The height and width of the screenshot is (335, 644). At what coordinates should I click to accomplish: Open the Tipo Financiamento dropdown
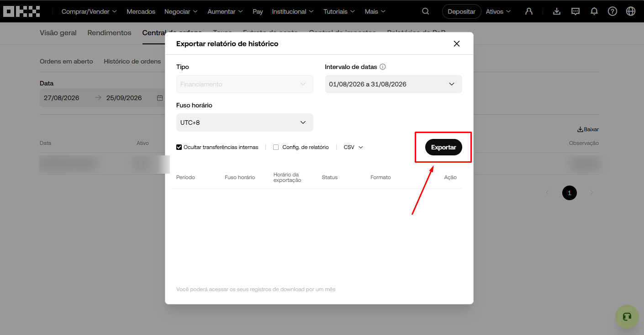coord(245,84)
